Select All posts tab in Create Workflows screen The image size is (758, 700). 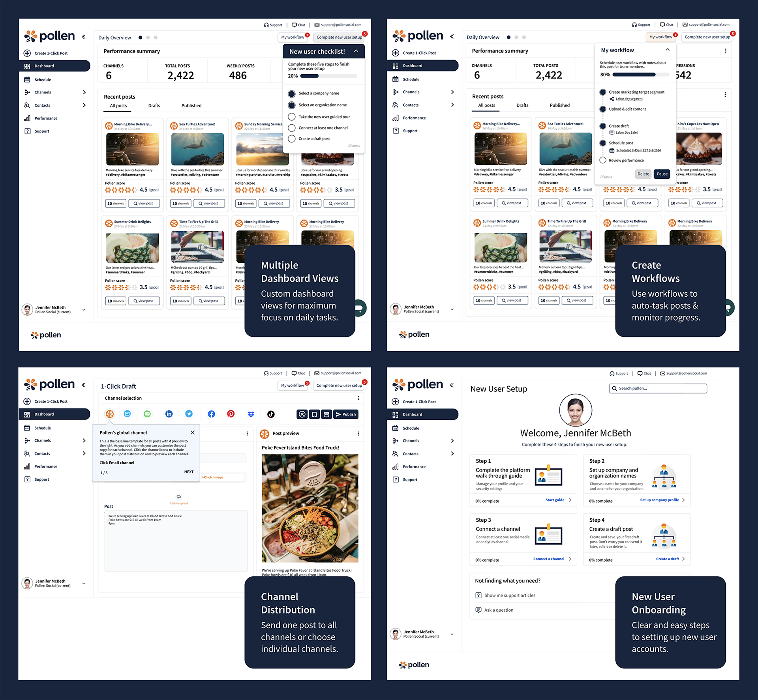pos(486,105)
